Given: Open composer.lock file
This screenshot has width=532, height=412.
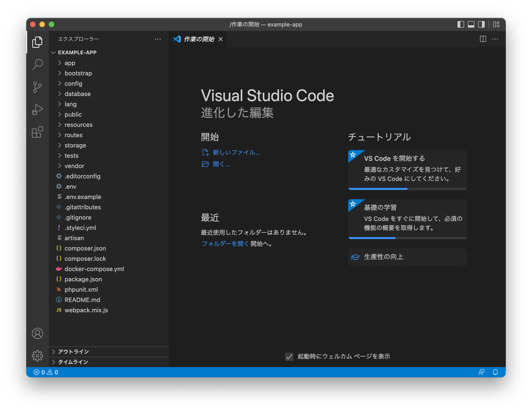Looking at the screenshot, I should click(109, 259).
